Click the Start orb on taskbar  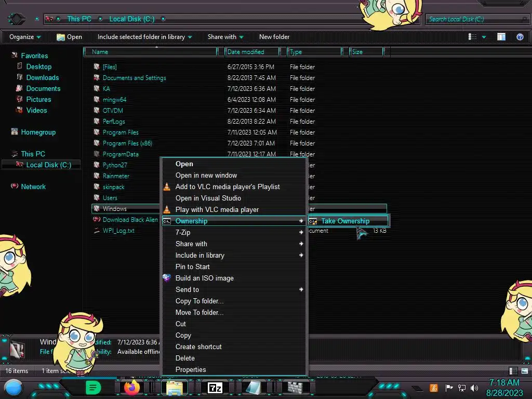pos(14,388)
